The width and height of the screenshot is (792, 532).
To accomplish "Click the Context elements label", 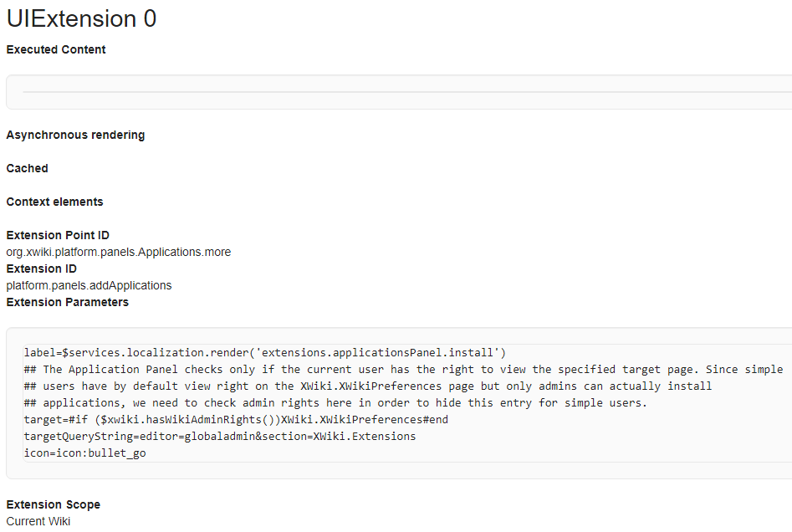I will (55, 202).
